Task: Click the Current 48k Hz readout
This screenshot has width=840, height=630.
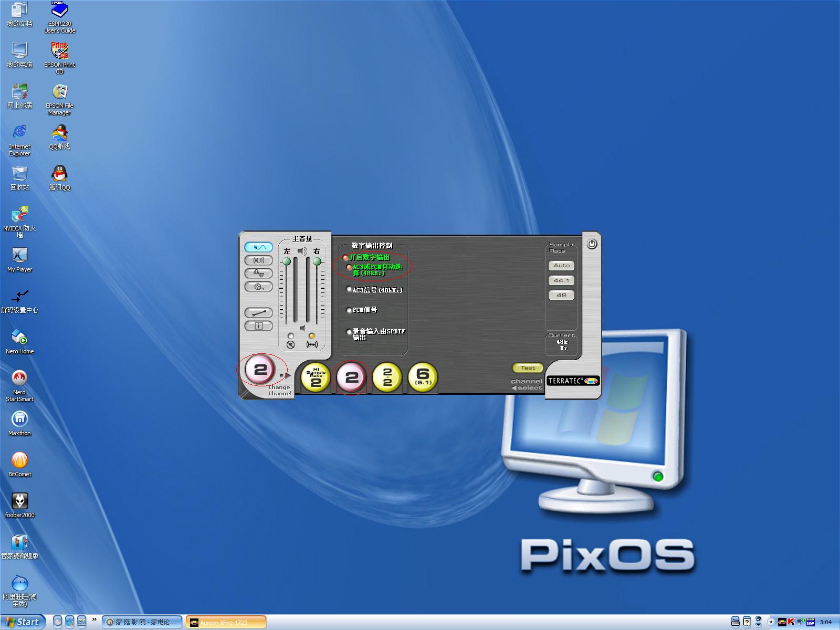Action: [563, 345]
